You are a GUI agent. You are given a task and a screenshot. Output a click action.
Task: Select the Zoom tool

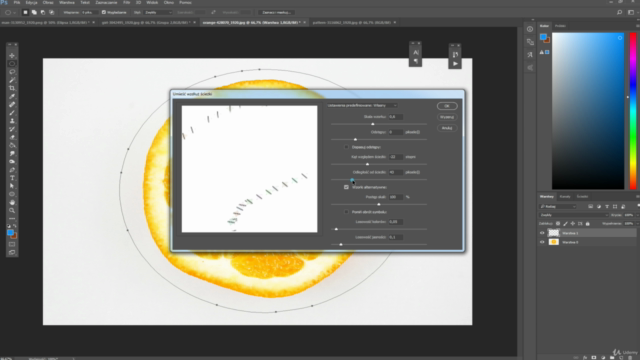coord(12,211)
